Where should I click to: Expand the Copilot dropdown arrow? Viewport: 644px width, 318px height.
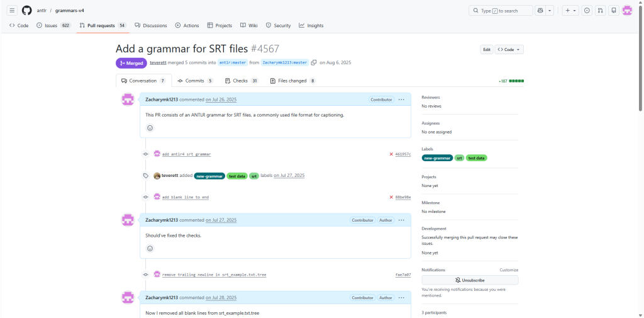pos(550,10)
